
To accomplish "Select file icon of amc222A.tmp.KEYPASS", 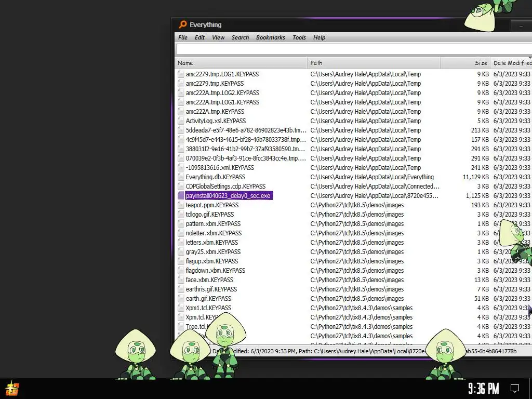I will [181, 111].
